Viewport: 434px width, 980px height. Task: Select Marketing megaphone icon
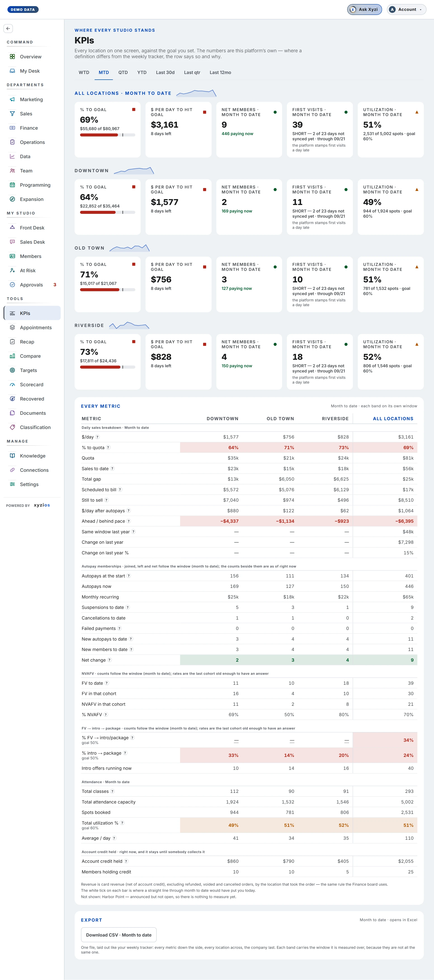pyautogui.click(x=12, y=99)
